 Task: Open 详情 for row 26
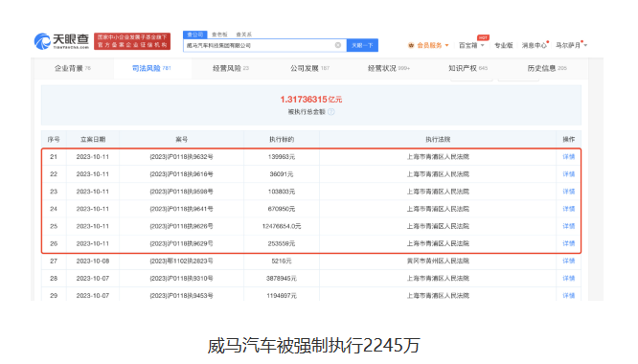[568, 243]
